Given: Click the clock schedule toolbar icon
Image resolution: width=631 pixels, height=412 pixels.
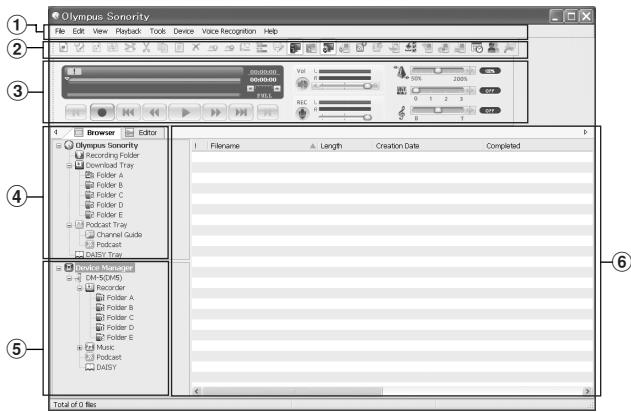Looking at the screenshot, I should tap(477, 48).
